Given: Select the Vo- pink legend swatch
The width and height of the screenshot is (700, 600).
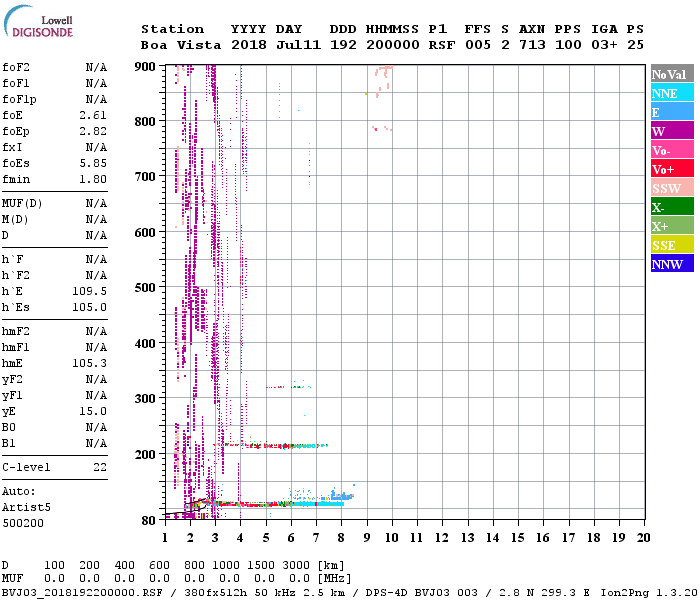Looking at the screenshot, I should 672,150.
